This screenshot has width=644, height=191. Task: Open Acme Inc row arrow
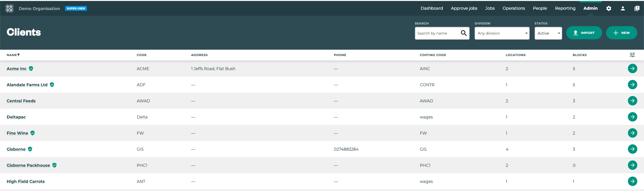pyautogui.click(x=632, y=68)
